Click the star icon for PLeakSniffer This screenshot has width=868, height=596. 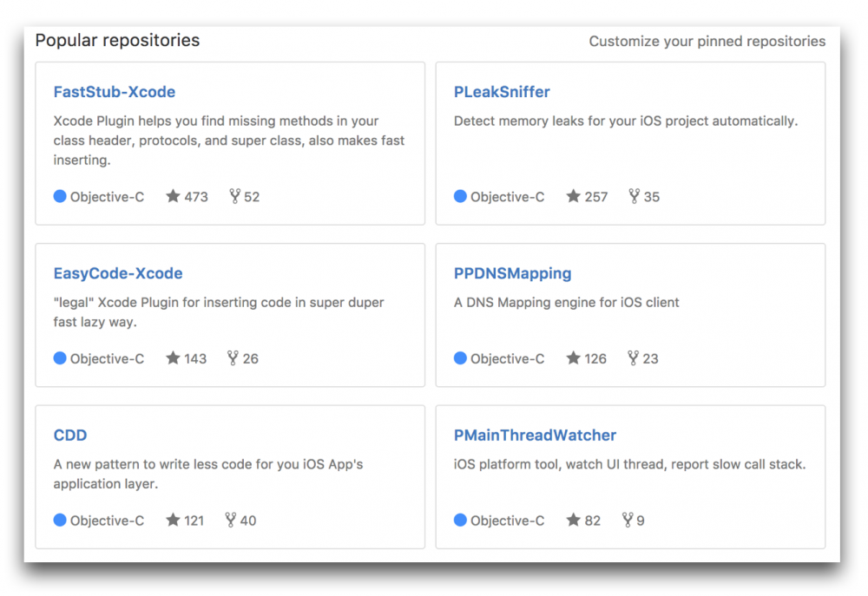click(574, 196)
